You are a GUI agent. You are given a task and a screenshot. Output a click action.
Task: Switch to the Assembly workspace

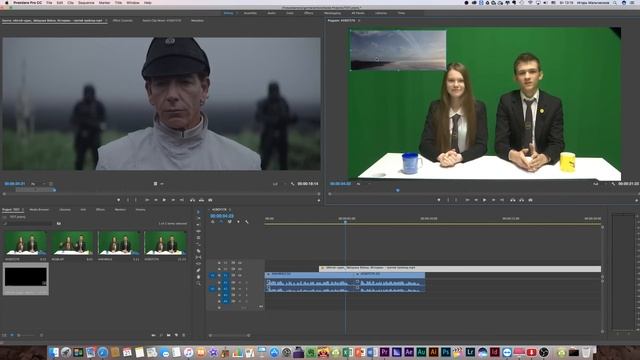pos(250,13)
